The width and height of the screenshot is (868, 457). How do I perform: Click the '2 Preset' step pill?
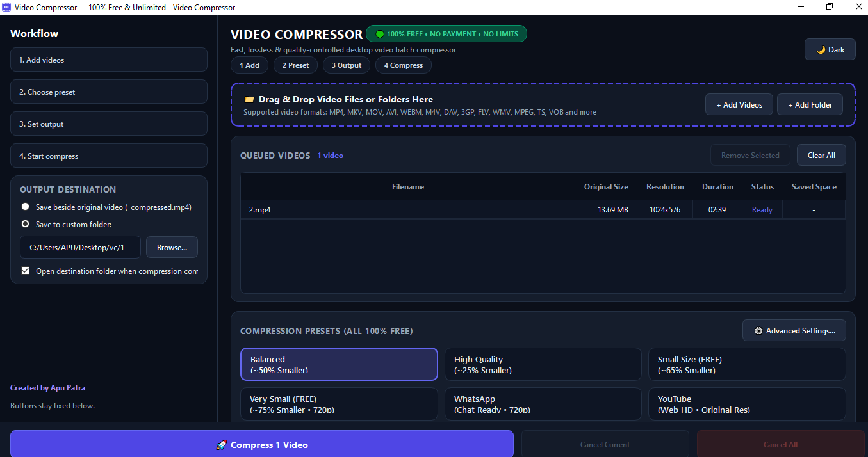point(295,65)
